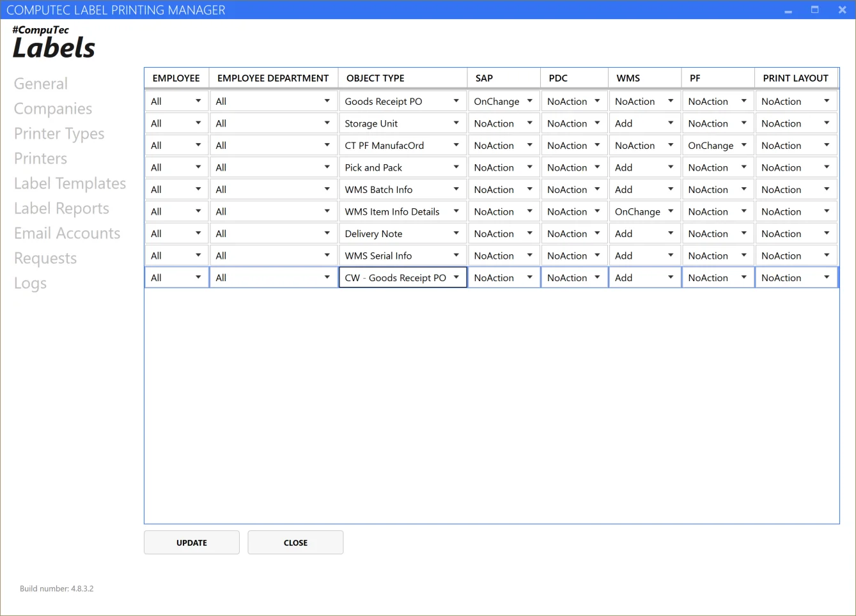Click the PRINT LAYOUT column header
Viewport: 856px width, 616px height.
coord(796,78)
